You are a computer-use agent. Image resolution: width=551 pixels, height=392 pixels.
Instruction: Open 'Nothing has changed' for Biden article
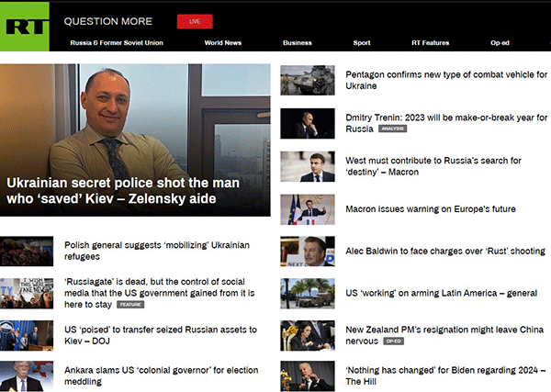click(x=445, y=375)
